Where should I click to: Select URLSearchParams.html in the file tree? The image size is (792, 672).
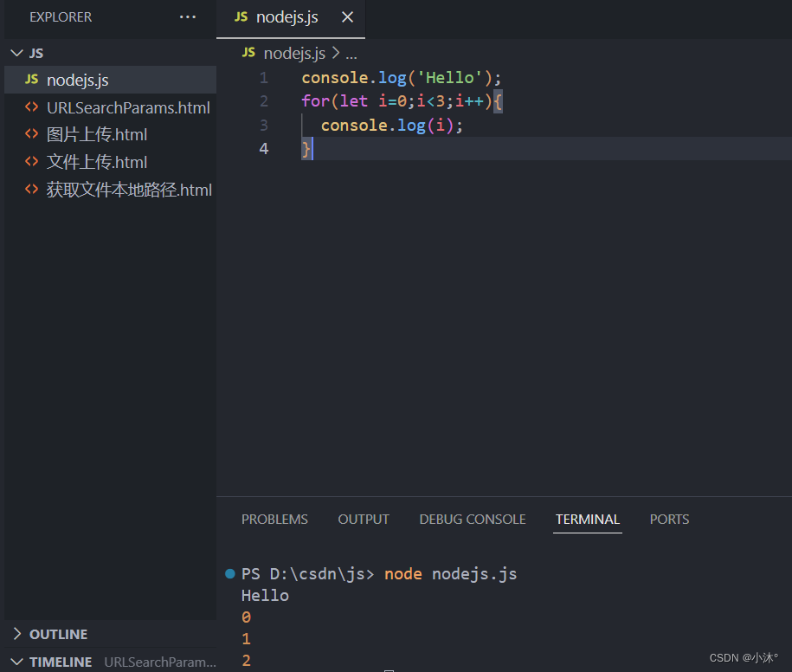click(x=128, y=107)
